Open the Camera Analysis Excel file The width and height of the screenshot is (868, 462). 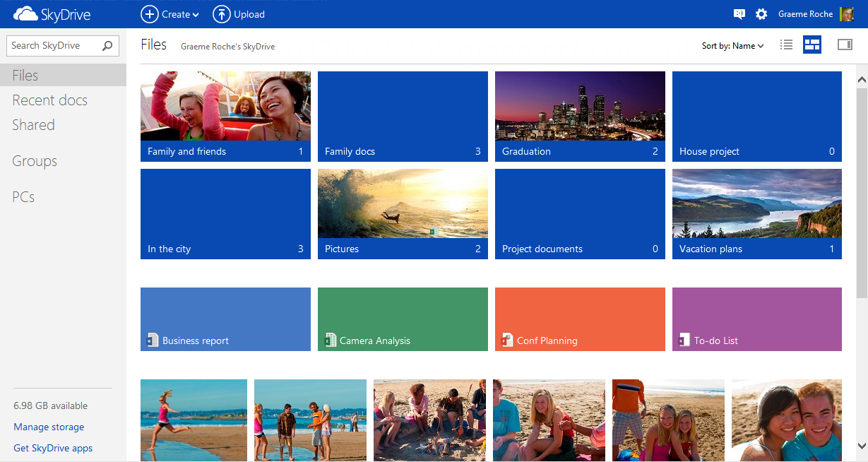point(403,319)
